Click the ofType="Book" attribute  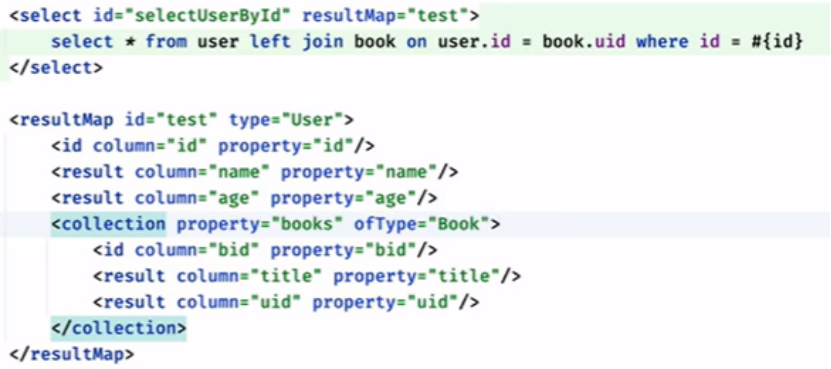(421, 224)
